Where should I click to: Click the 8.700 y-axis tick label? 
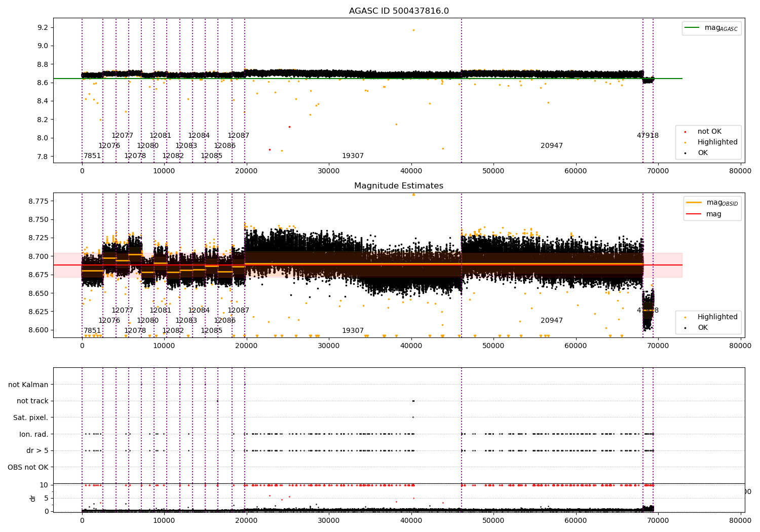coord(39,256)
